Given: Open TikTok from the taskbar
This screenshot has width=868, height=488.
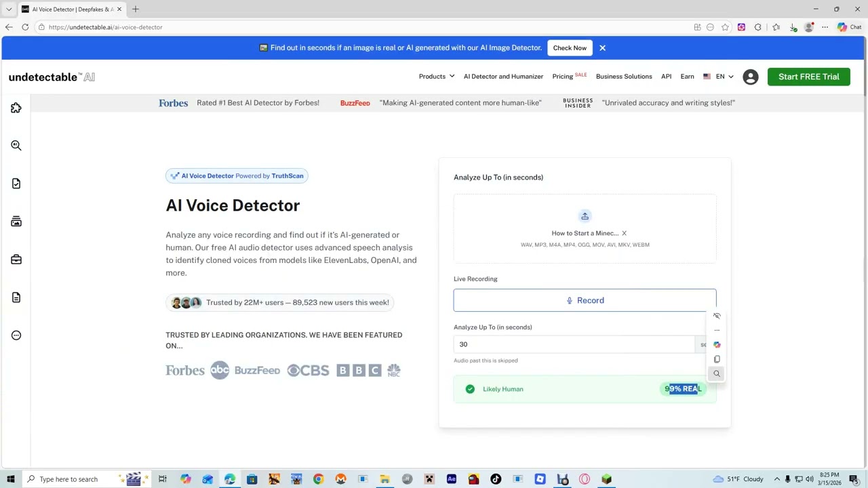Looking at the screenshot, I should (496, 479).
